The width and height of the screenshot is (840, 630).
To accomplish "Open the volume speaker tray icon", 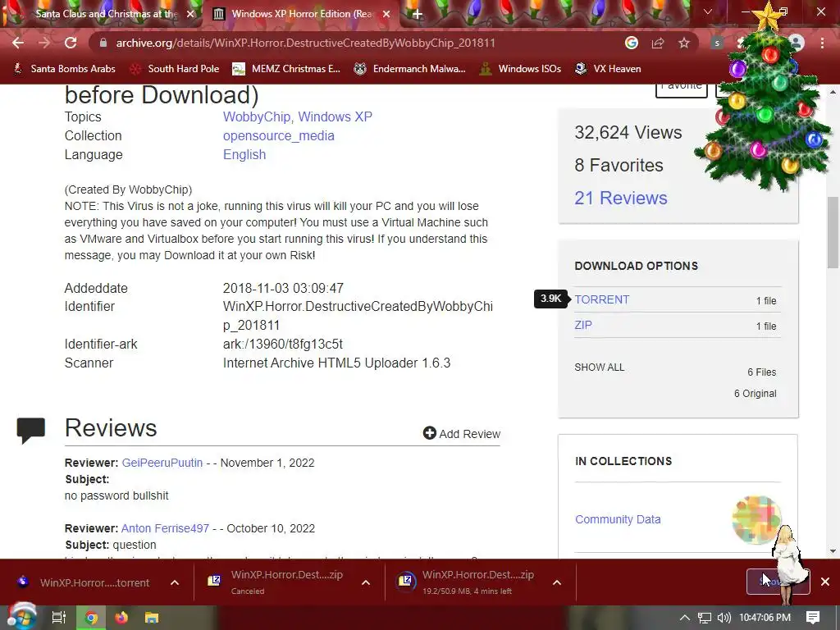I will (x=724, y=618).
